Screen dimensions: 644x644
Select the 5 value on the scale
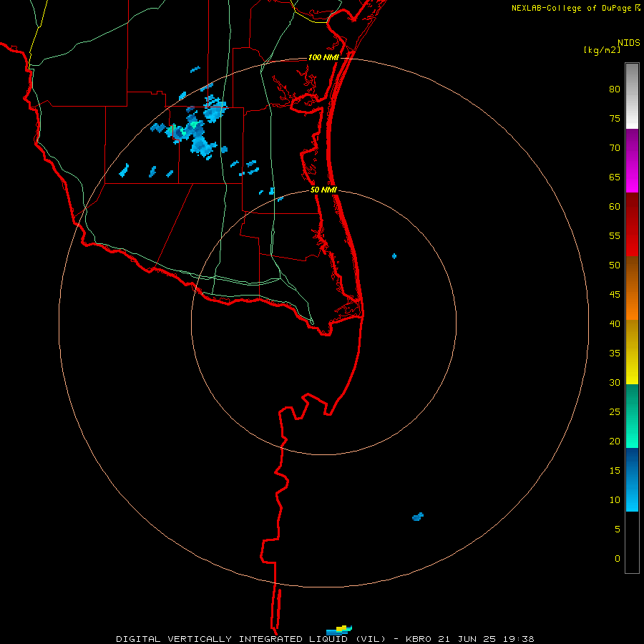coord(618,529)
